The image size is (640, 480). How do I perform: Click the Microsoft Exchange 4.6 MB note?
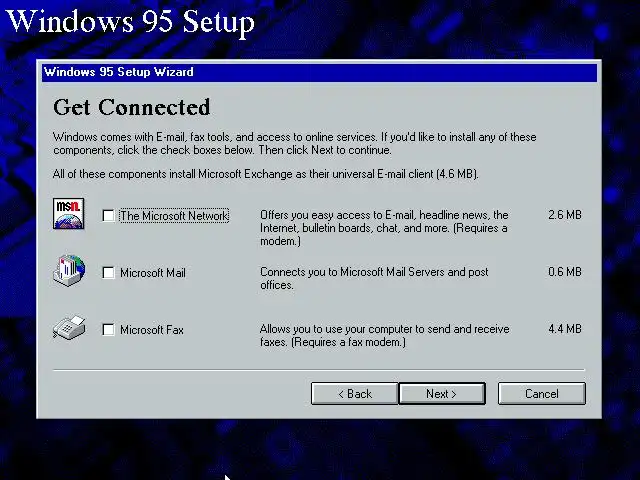(x=265, y=174)
